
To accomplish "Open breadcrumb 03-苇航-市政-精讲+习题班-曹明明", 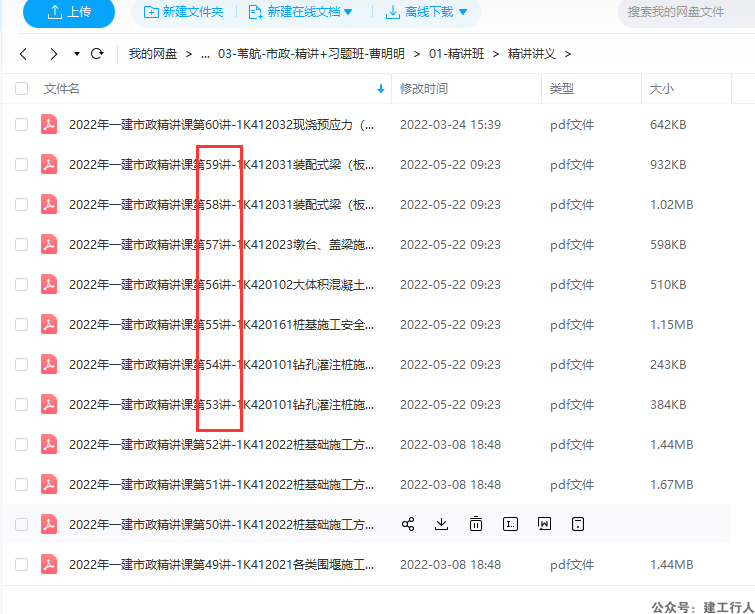I will (x=311, y=53).
